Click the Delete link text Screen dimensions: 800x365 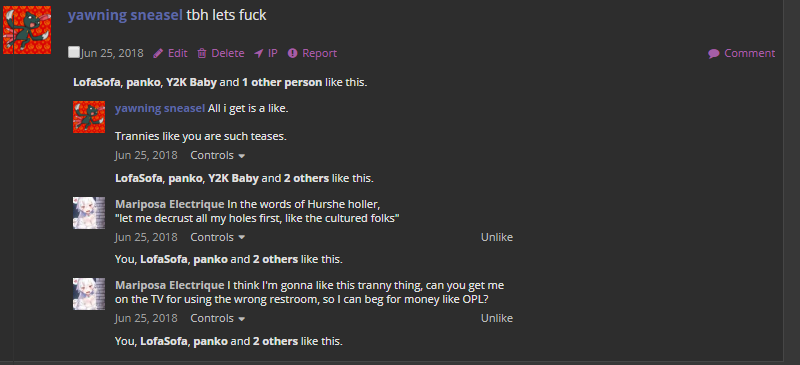[x=228, y=54]
